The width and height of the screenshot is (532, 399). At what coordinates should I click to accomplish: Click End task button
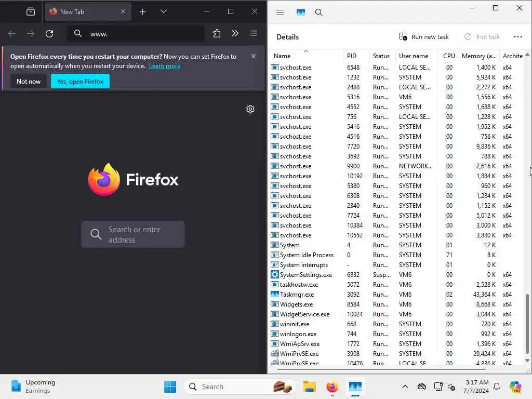point(482,37)
